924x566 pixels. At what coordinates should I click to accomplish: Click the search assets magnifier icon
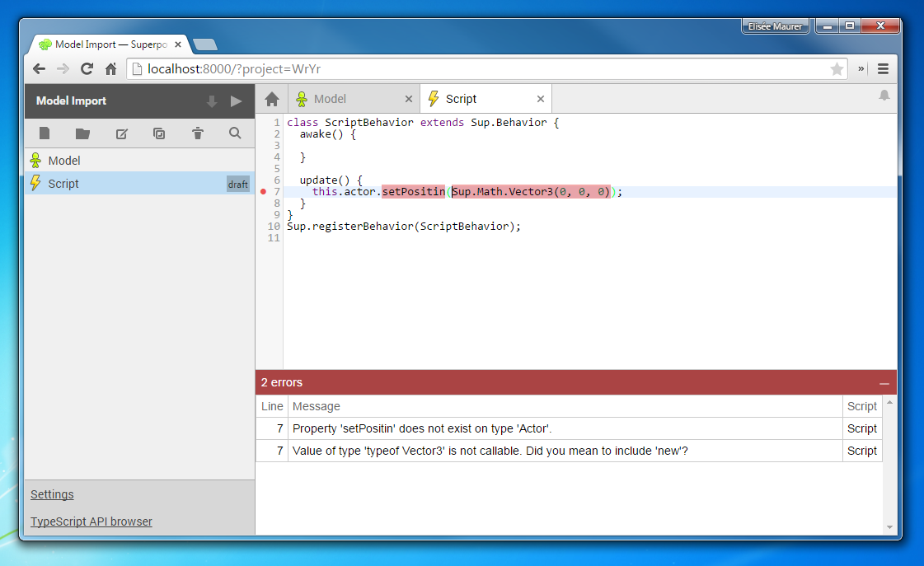pyautogui.click(x=235, y=133)
